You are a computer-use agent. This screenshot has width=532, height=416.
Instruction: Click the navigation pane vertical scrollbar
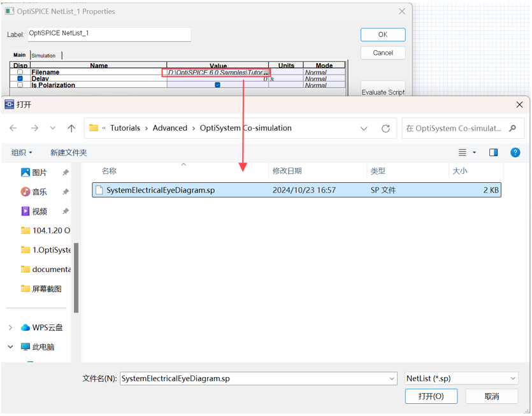[76, 277]
